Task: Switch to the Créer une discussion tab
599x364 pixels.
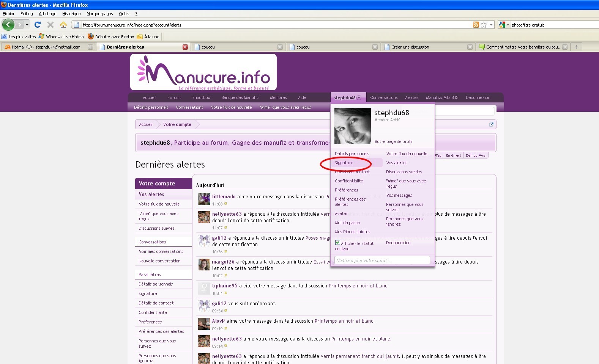Action: coord(410,47)
